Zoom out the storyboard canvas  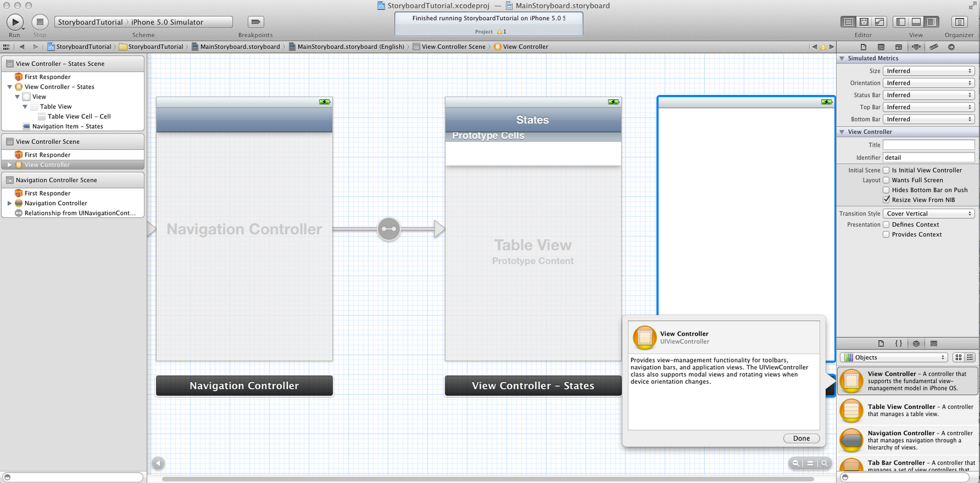(x=796, y=463)
